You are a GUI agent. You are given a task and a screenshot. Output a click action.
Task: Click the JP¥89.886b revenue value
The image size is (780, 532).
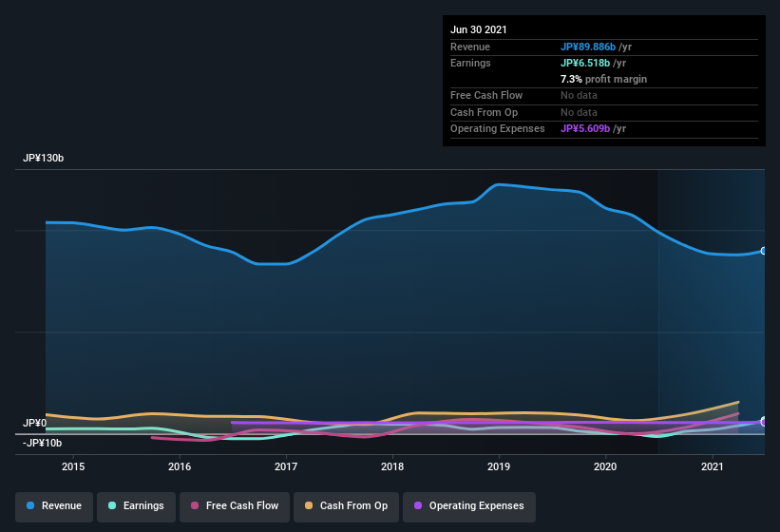click(x=588, y=47)
